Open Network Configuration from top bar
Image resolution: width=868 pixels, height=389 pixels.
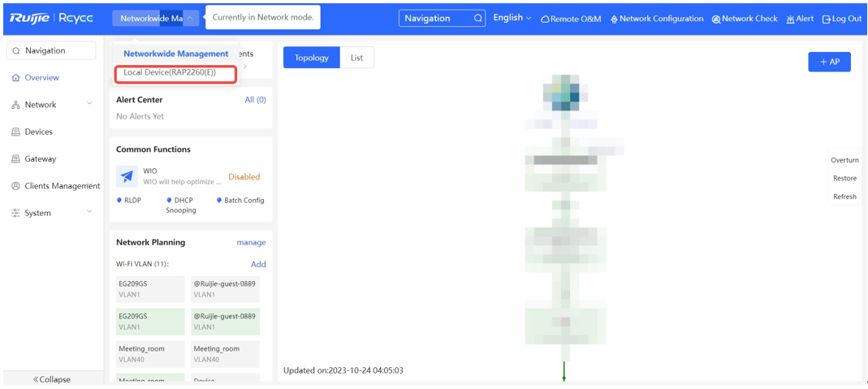coord(656,19)
